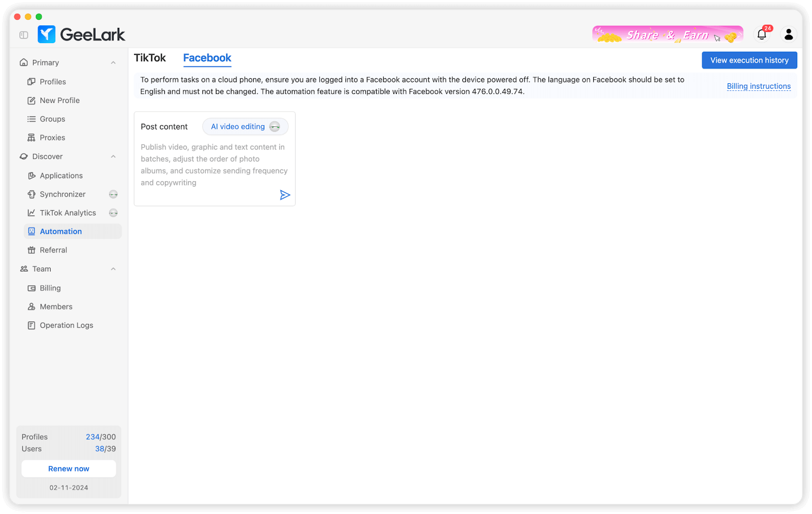This screenshot has height=514, width=812.
Task: Click the GeeLark wordmark text
Action: click(92, 35)
